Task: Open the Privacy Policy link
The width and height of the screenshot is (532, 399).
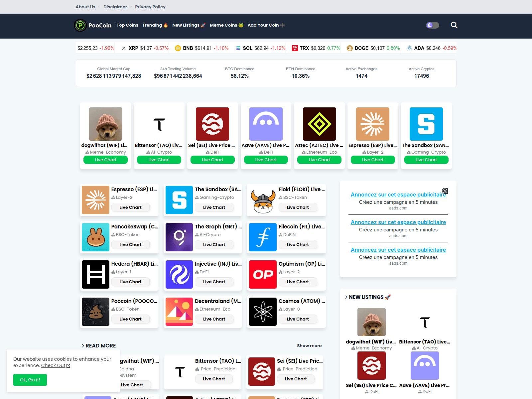Action: (150, 7)
